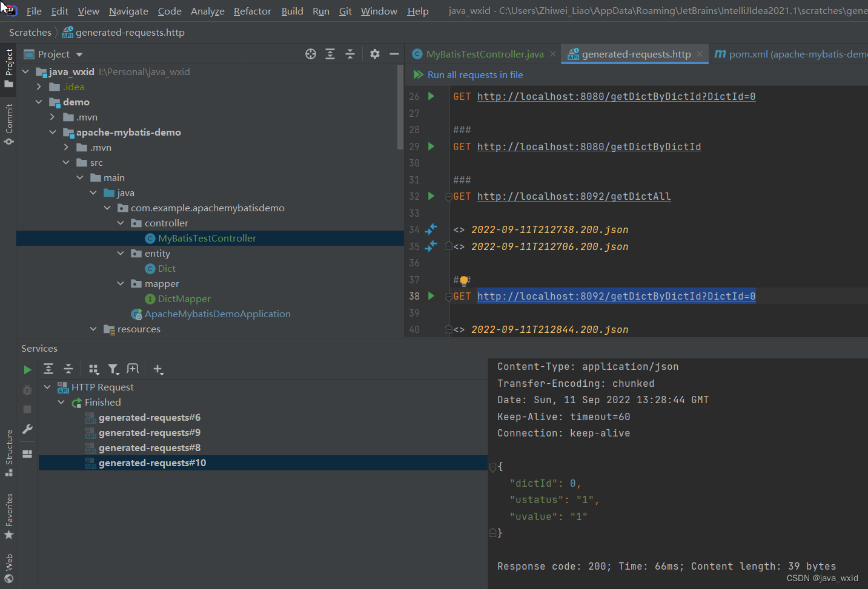Viewport: 868px width, 589px height.
Task: Select ApacheMybatisDemoApplication in tree
Action: coord(217,314)
